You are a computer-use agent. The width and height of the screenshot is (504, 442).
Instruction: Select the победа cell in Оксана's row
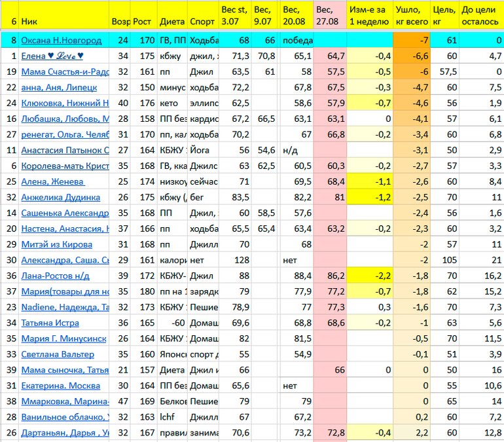pos(297,41)
